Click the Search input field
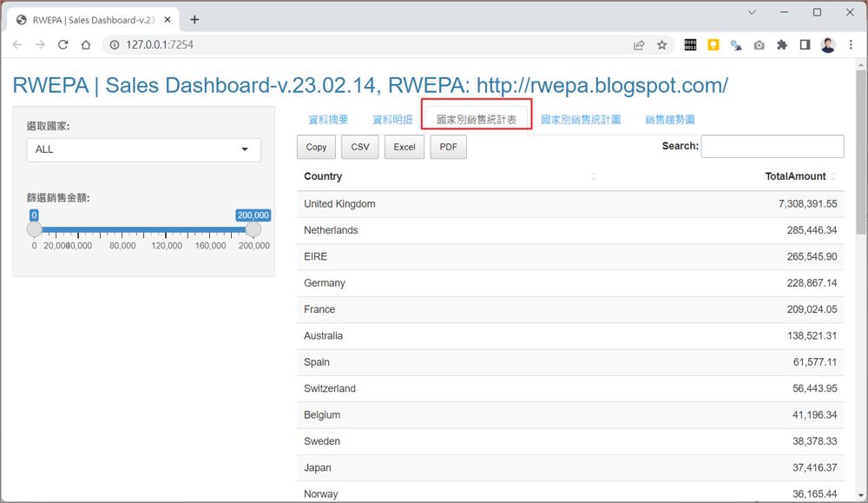 (772, 146)
